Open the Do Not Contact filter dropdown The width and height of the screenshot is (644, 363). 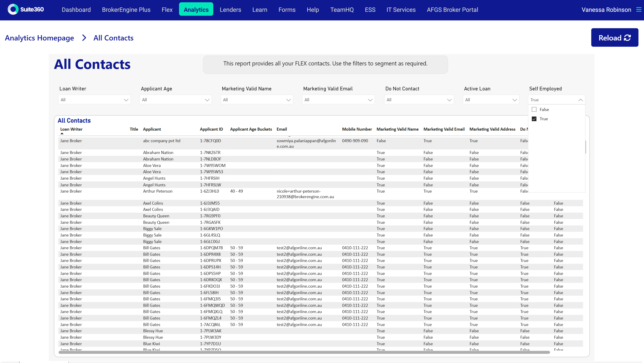tap(419, 100)
